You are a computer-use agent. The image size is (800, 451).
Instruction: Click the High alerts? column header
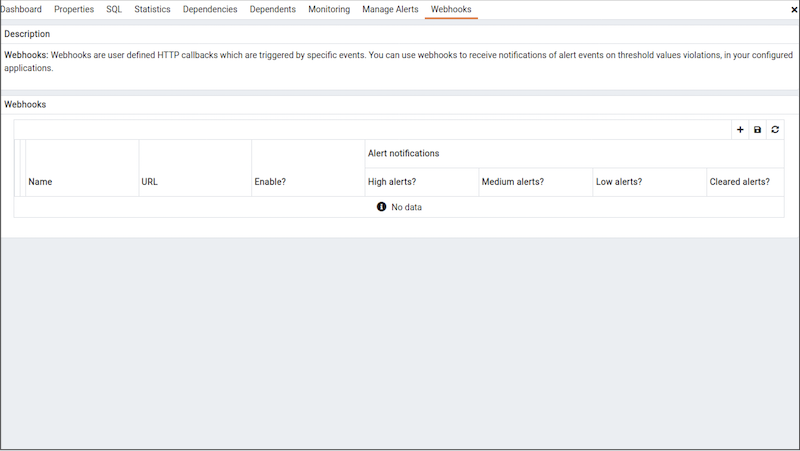click(x=422, y=182)
